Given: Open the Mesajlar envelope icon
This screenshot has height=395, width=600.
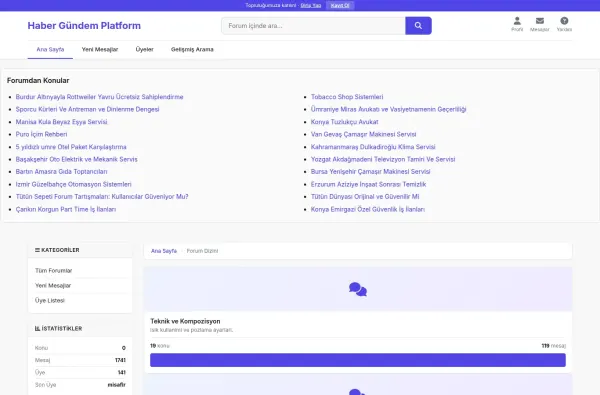Looking at the screenshot, I should (x=540, y=24).
